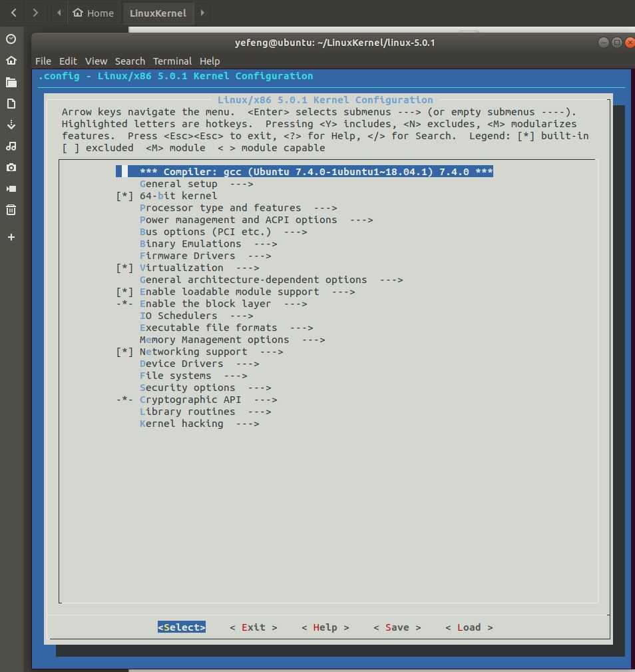Image resolution: width=635 pixels, height=672 pixels.
Task: Open the View menu
Action: (x=96, y=61)
